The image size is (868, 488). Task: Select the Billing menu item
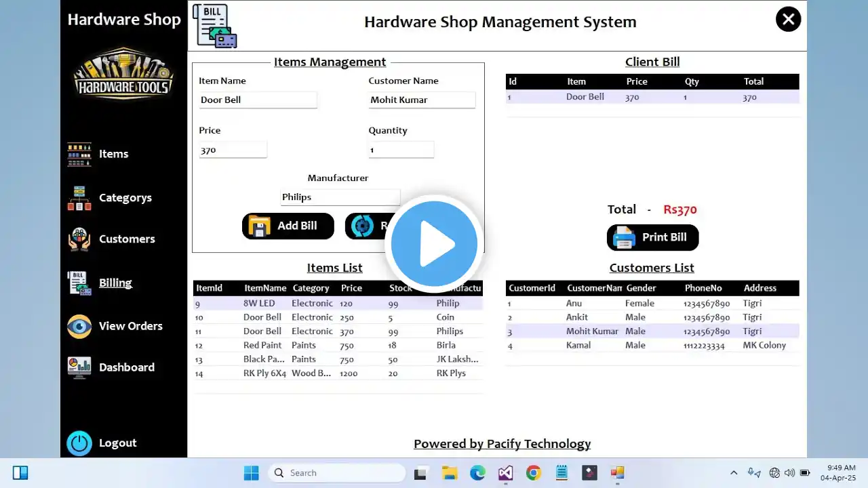115,283
